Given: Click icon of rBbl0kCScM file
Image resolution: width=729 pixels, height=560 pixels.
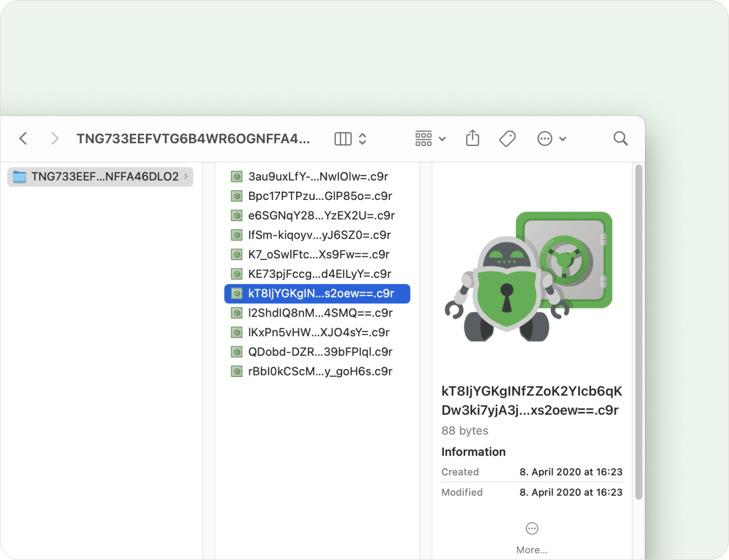Looking at the screenshot, I should click(237, 372).
